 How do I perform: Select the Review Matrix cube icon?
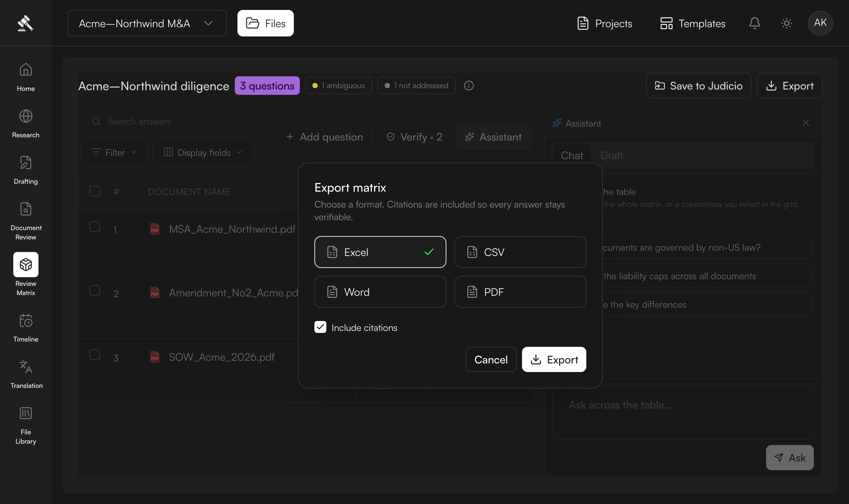click(x=26, y=265)
